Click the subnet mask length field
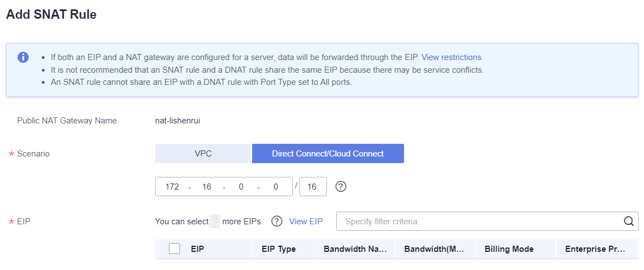This screenshot has height=270, width=644. point(313,187)
